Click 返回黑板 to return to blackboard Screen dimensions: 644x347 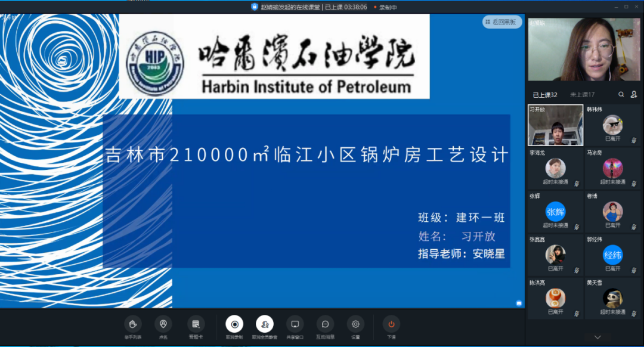click(x=502, y=22)
